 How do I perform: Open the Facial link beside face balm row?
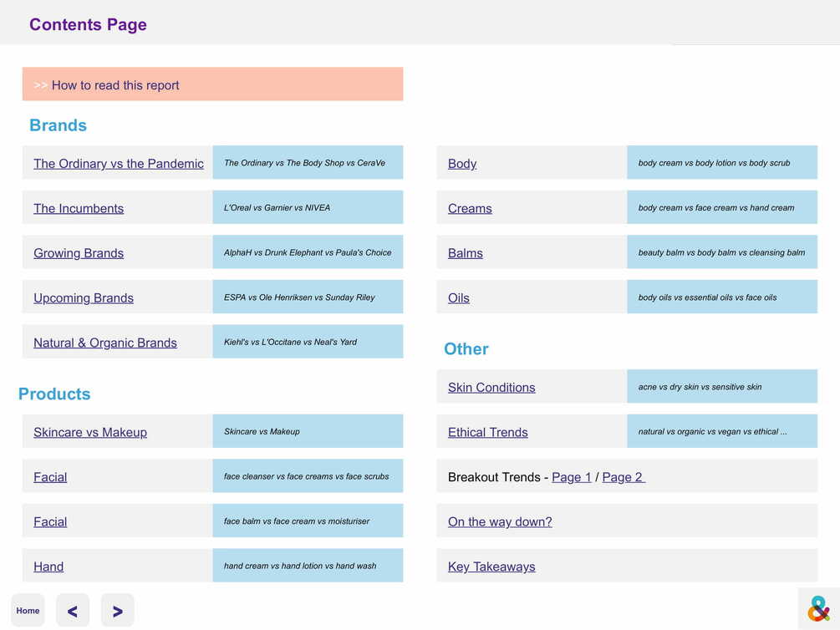click(x=50, y=521)
